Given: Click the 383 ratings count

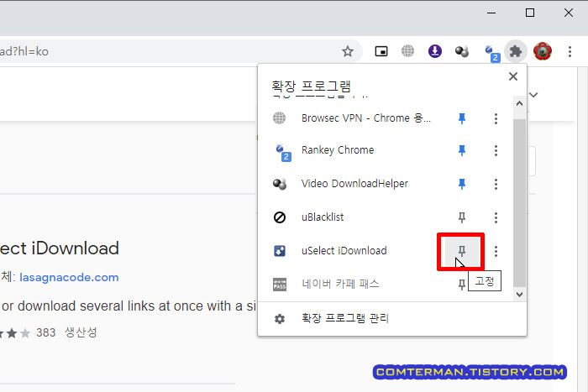Looking at the screenshot, I should [x=45, y=332].
